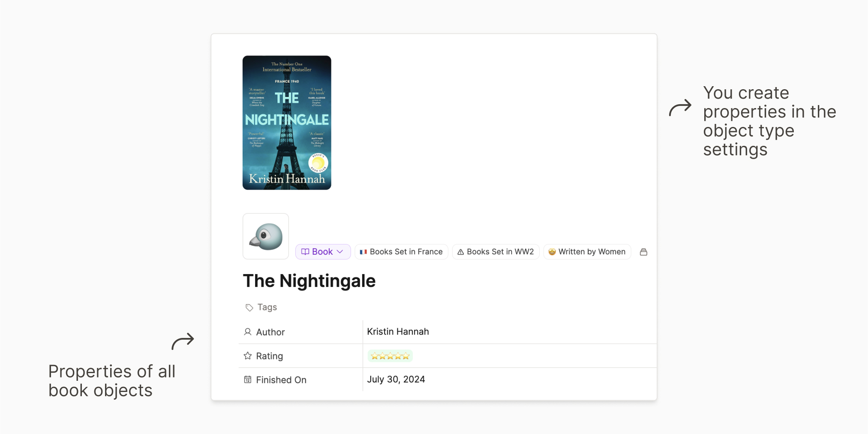Click the person icon beside Author
The height and width of the screenshot is (434, 868).
tap(248, 332)
